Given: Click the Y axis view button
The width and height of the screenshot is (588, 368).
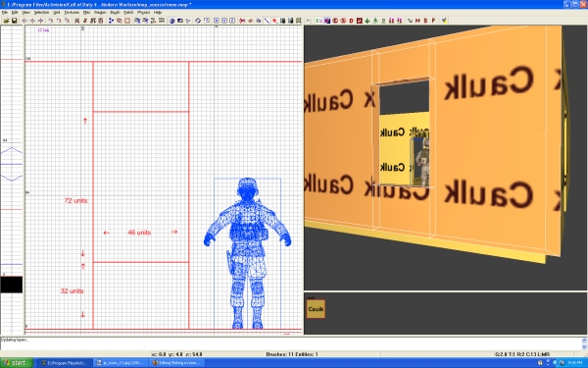Looking at the screenshot, I should click(x=224, y=21).
